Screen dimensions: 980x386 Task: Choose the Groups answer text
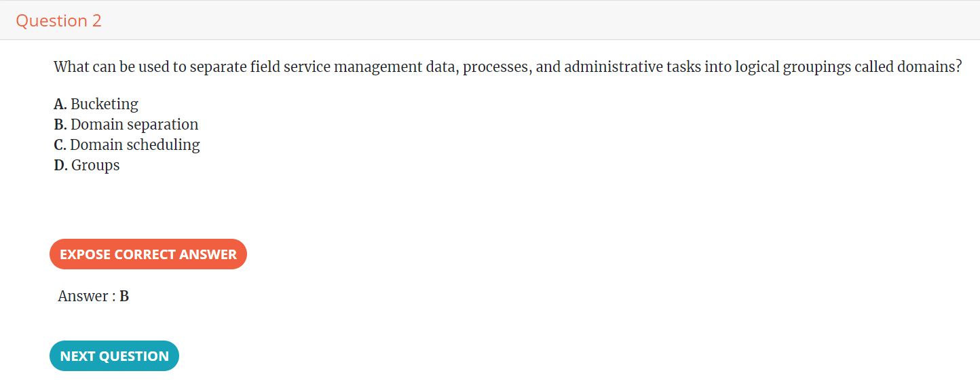point(96,165)
